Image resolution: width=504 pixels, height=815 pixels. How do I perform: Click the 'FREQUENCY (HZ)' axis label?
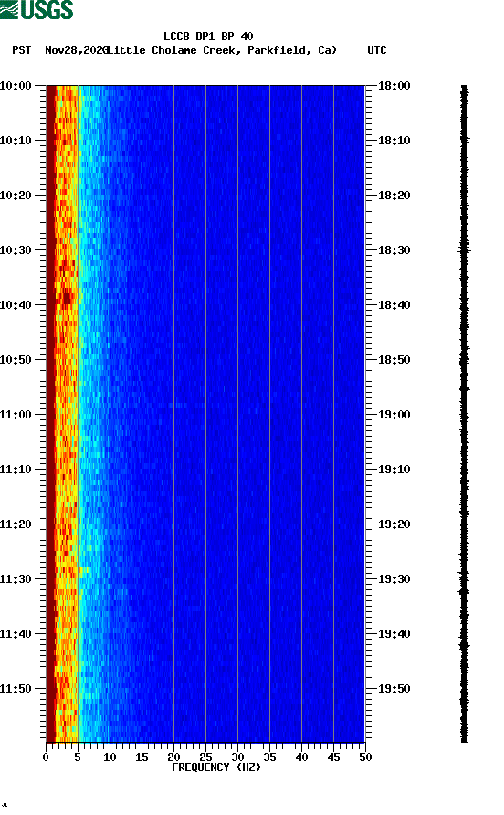click(x=216, y=767)
